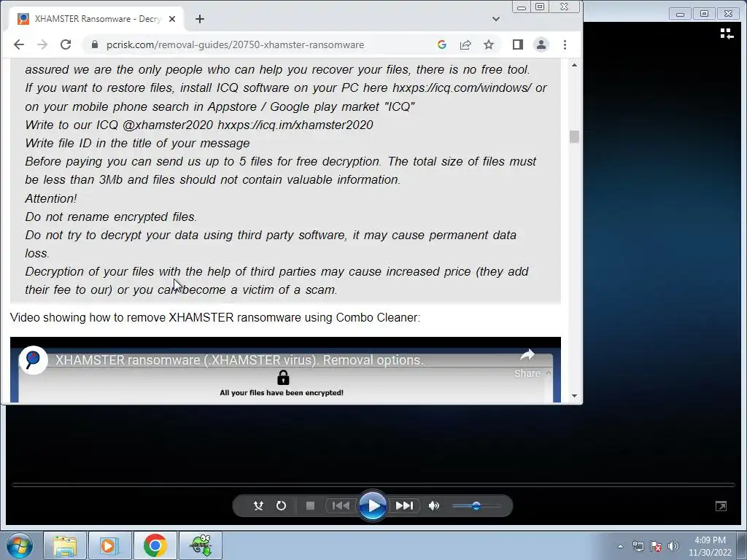The width and height of the screenshot is (747, 560).
Task: Click the Previous track button
Action: [341, 506]
